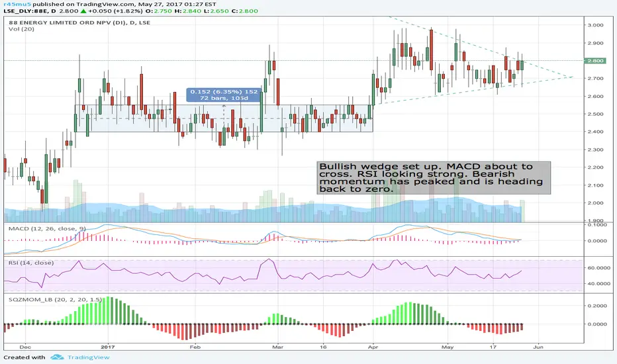
Task: Click the 40.0000 RSI scale value
Action: (599, 283)
